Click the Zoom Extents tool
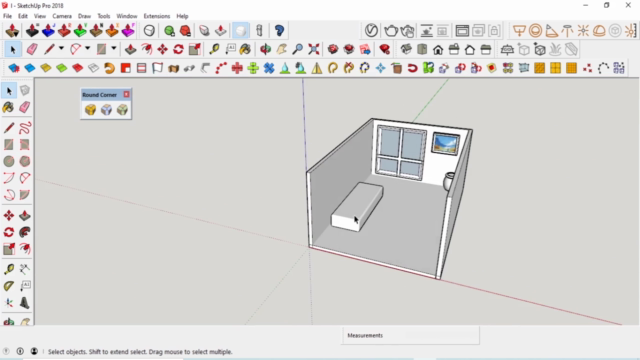The height and width of the screenshot is (360, 640). pos(313,49)
